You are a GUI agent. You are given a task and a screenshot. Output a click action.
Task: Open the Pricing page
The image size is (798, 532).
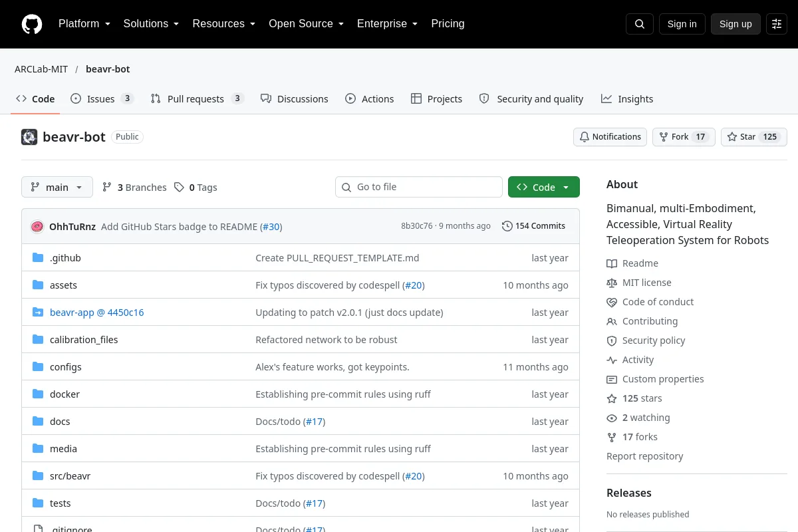(x=448, y=24)
